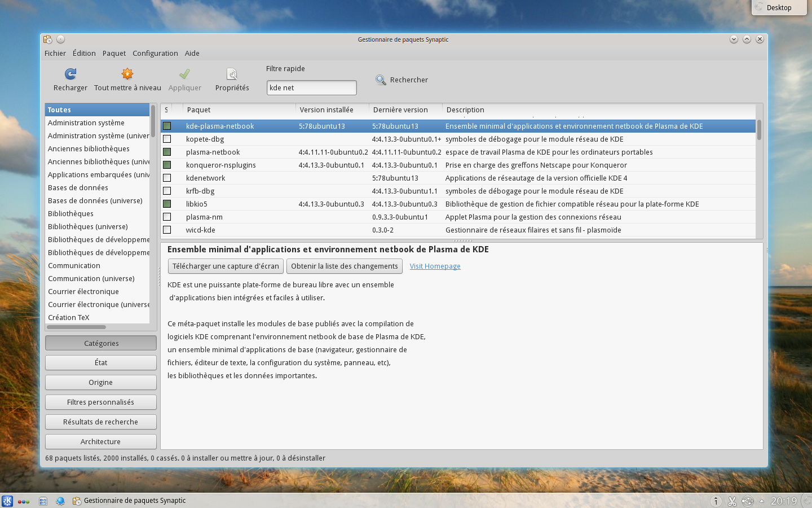Screen dimensions: 812x508
Task: Mark plasma-nm checkbox
Action: 167,217
